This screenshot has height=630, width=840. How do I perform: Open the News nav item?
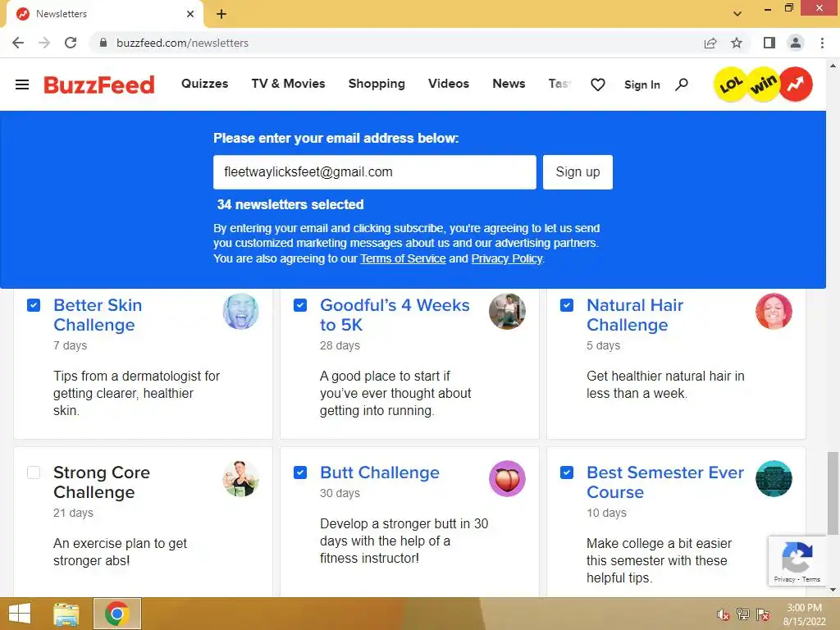click(x=509, y=84)
